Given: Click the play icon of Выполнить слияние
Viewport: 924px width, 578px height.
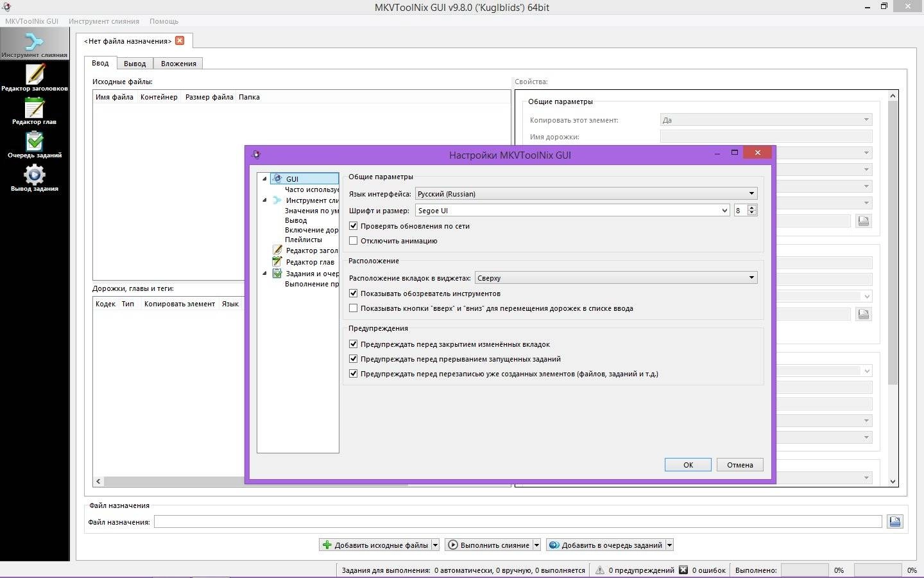Looking at the screenshot, I should pyautogui.click(x=453, y=545).
